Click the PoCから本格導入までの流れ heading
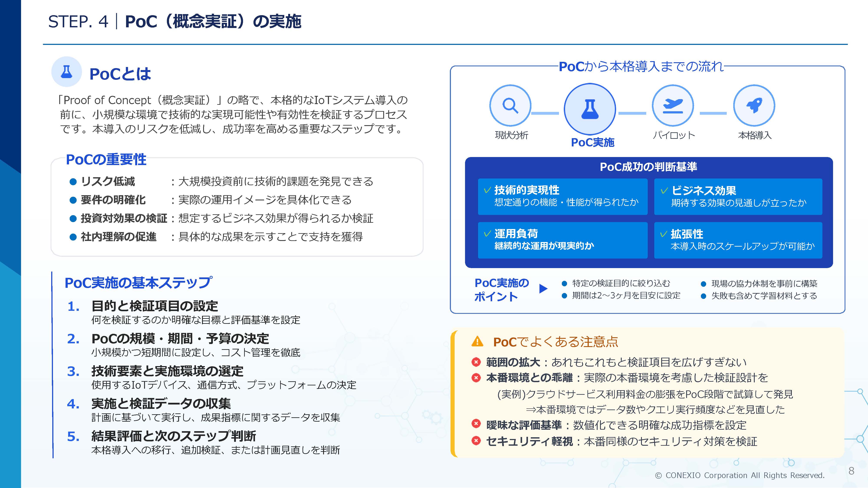This screenshot has width=868, height=488. (x=641, y=66)
